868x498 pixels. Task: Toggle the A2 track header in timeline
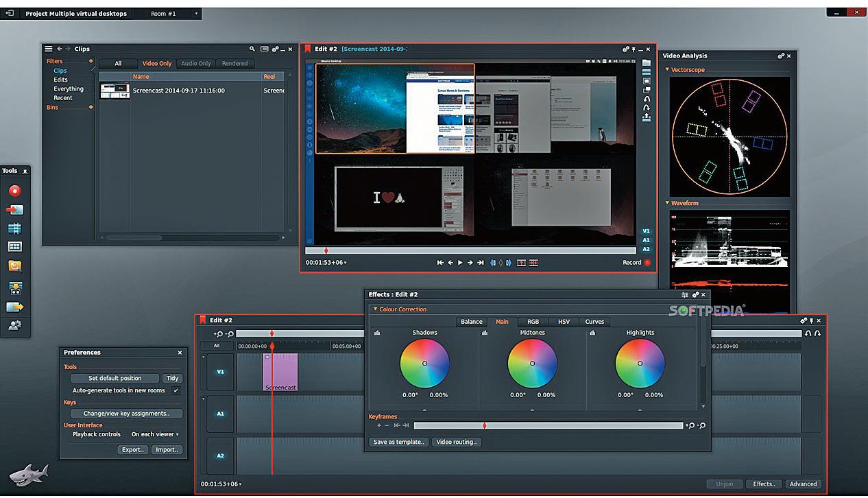click(220, 455)
